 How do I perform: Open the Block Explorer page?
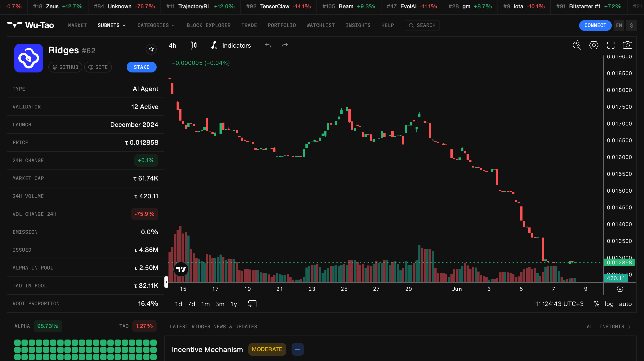(x=209, y=25)
